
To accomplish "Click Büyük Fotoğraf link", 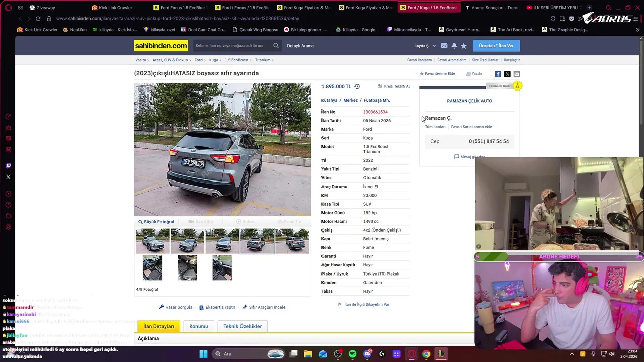I will tap(156, 222).
